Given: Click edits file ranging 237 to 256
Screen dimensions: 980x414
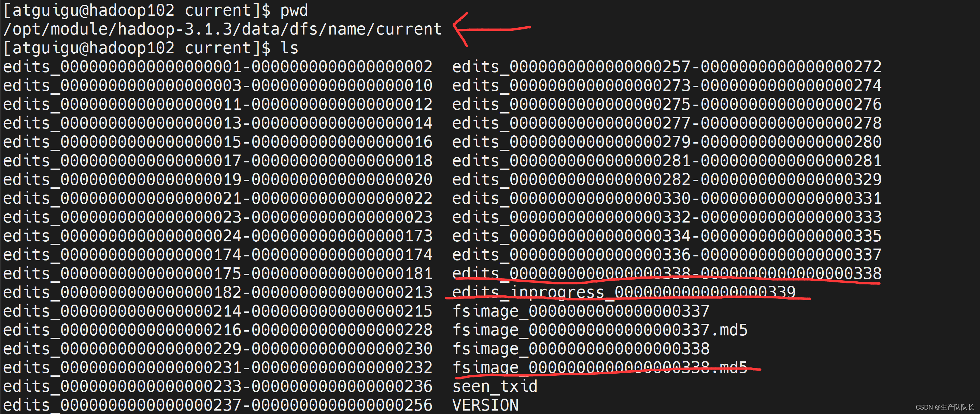Looking at the screenshot, I should pyautogui.click(x=218, y=405).
